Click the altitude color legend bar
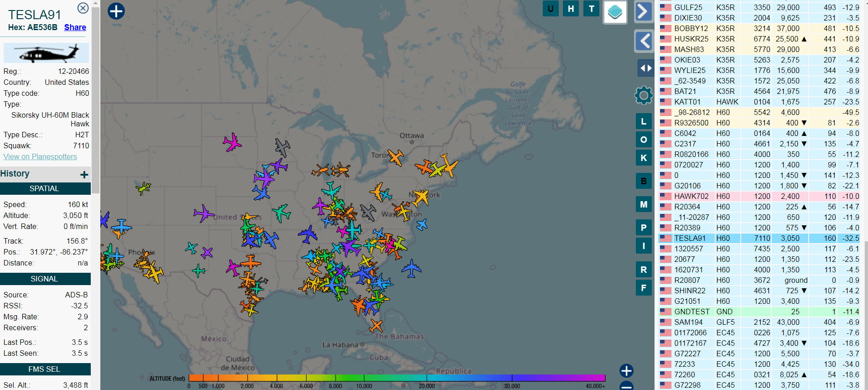The image size is (868, 390). pos(397,378)
